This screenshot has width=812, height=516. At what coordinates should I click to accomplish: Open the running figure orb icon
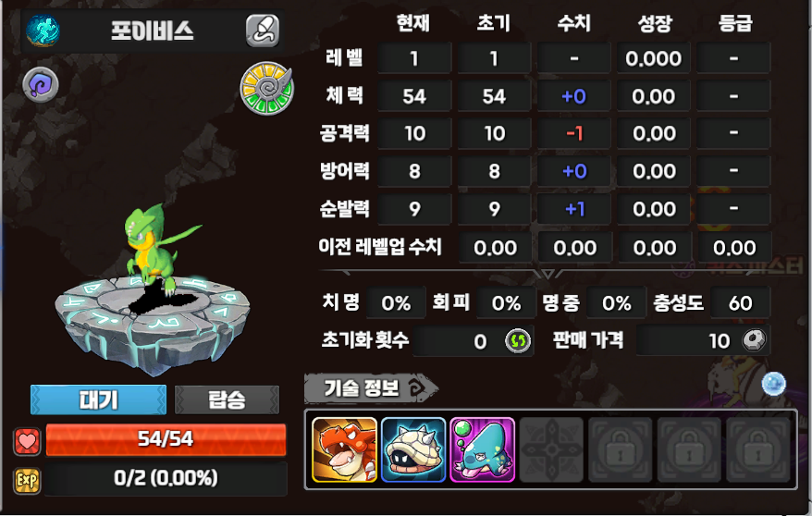43,31
